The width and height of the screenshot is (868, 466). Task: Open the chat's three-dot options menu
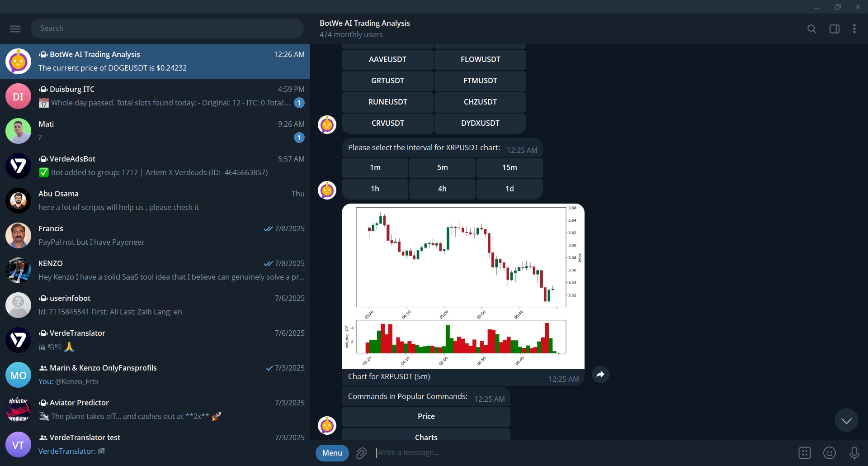tap(854, 29)
